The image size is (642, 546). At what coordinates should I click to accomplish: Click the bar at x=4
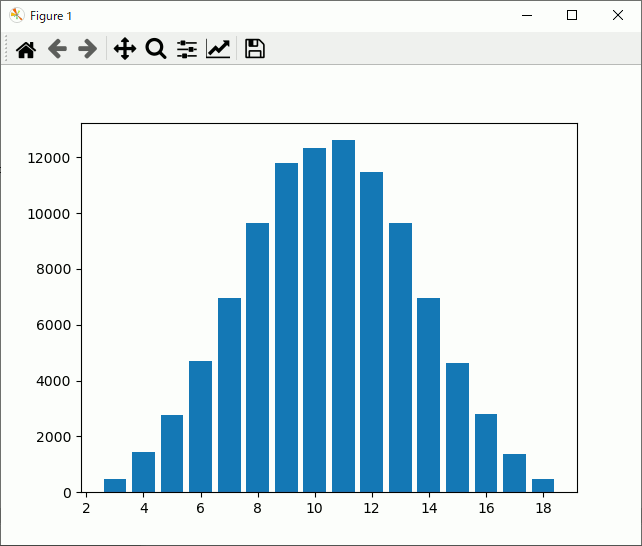[143, 472]
